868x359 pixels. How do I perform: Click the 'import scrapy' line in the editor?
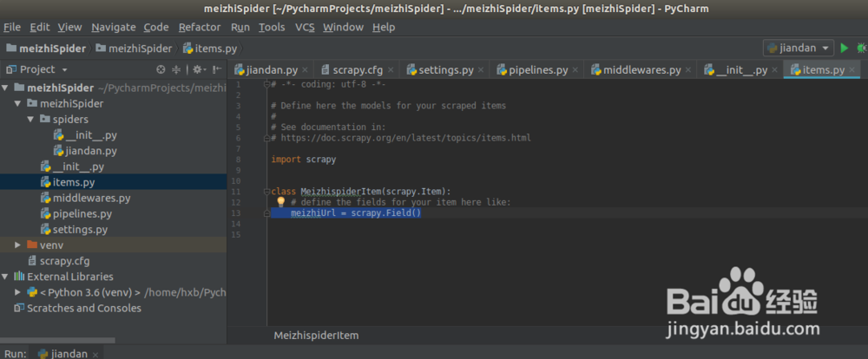tap(303, 160)
